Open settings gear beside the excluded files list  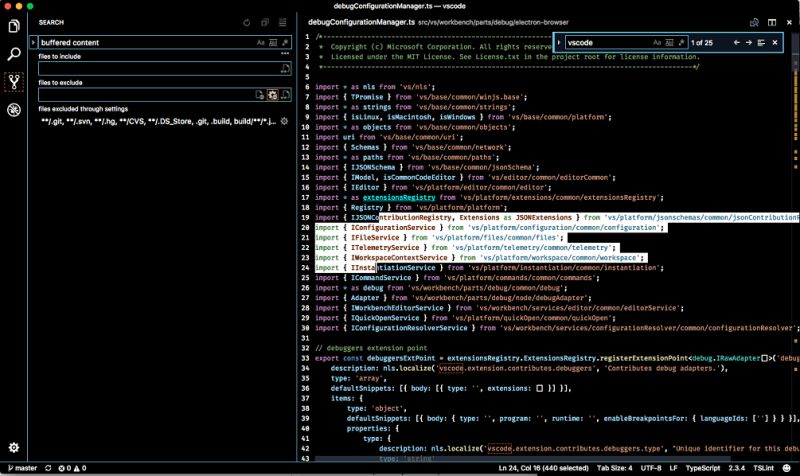point(285,121)
